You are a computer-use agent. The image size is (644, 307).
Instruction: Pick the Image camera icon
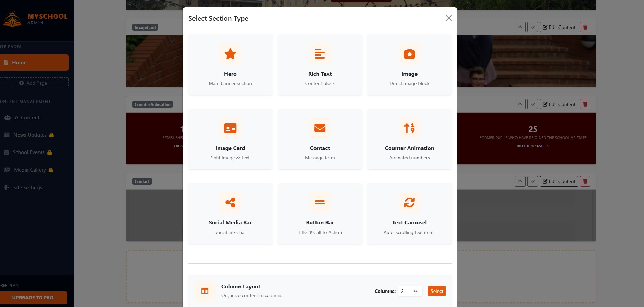pyautogui.click(x=409, y=54)
